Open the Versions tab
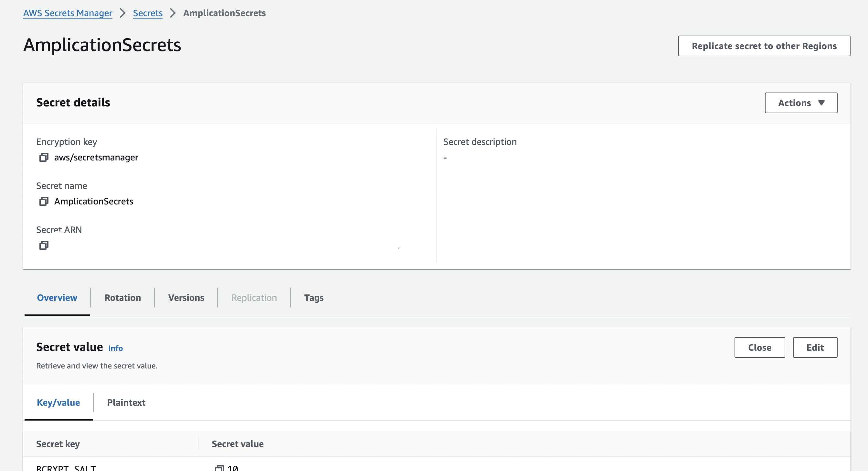 click(x=186, y=298)
